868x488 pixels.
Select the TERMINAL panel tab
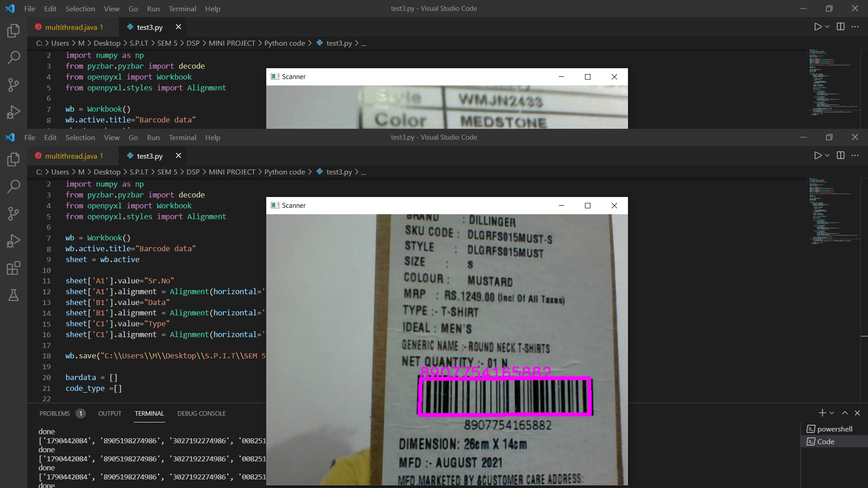tap(149, 413)
